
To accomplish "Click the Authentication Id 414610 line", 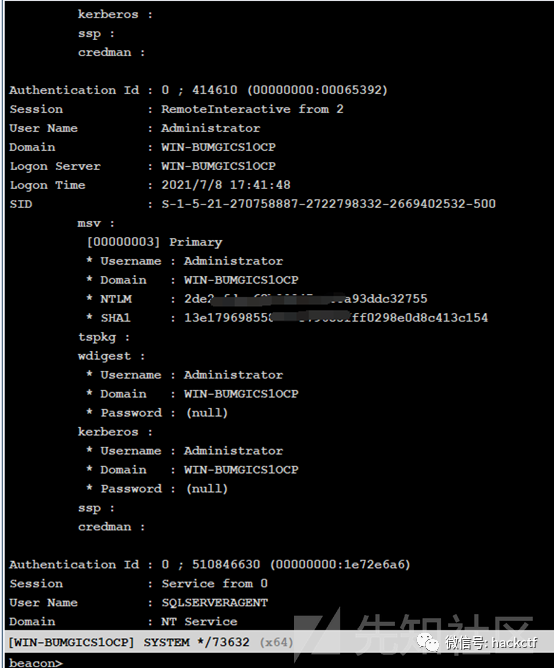I will point(198,90).
